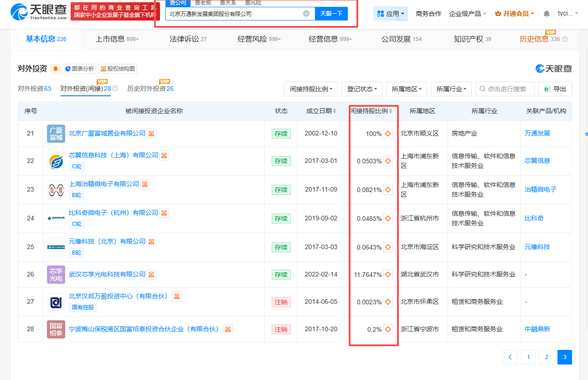Screen dimensions: 588x380
Task: Click equity icon next to 元橡科技（北京）有限公司
Action: [x=151, y=242]
